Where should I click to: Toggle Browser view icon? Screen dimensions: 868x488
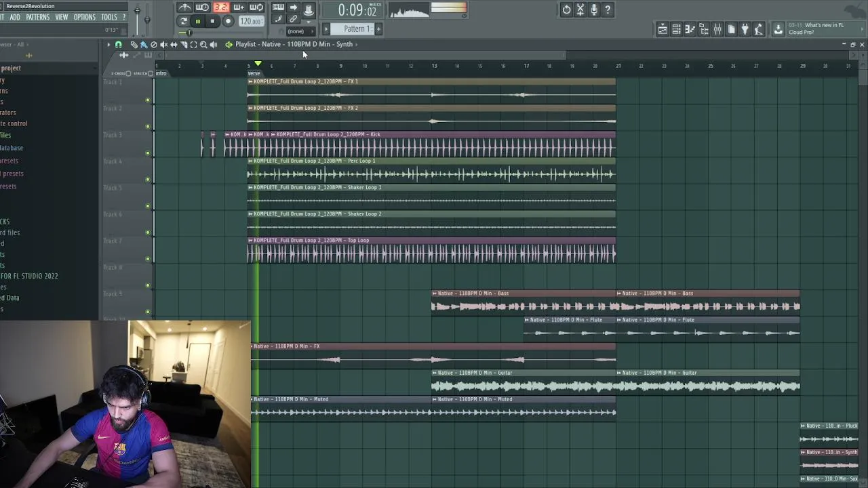point(703,29)
